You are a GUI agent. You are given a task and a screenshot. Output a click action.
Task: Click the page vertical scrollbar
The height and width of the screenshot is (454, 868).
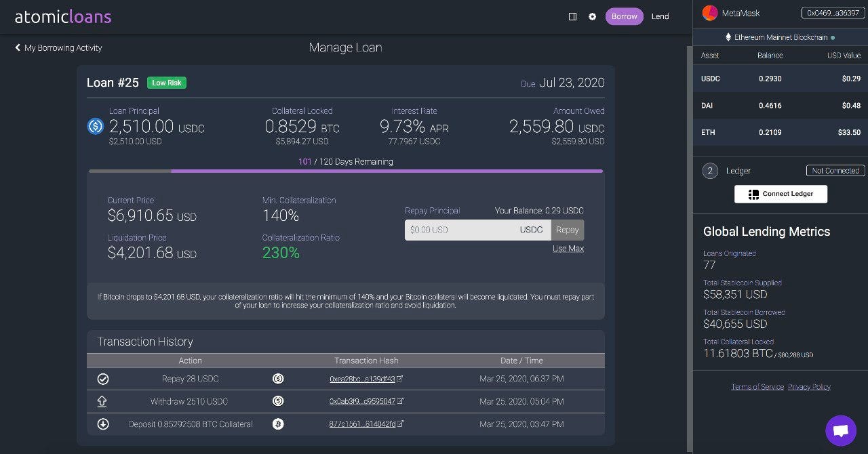point(690,249)
